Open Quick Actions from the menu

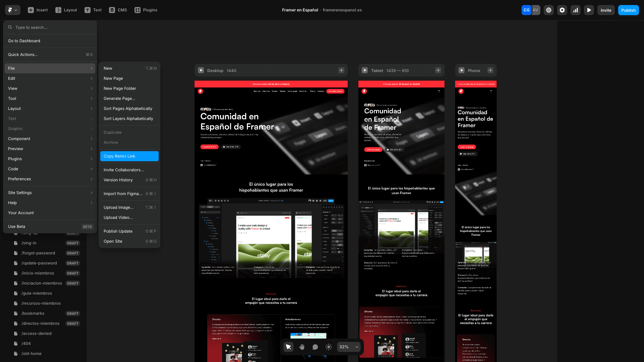point(50,55)
